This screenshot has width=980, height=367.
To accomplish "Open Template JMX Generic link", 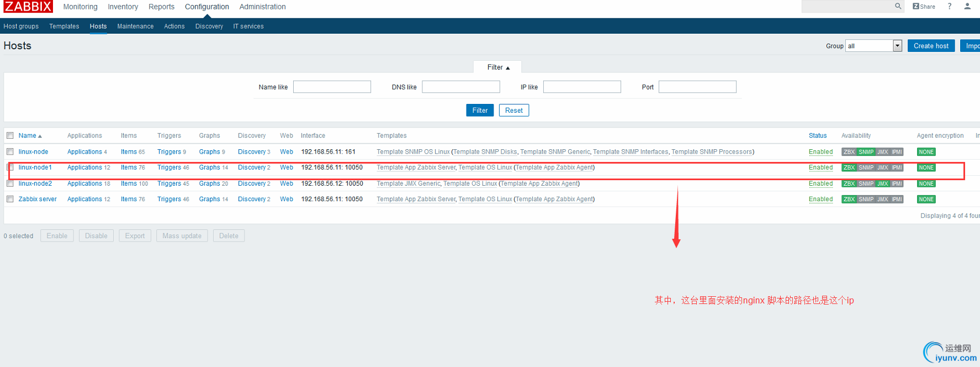I will (409, 183).
